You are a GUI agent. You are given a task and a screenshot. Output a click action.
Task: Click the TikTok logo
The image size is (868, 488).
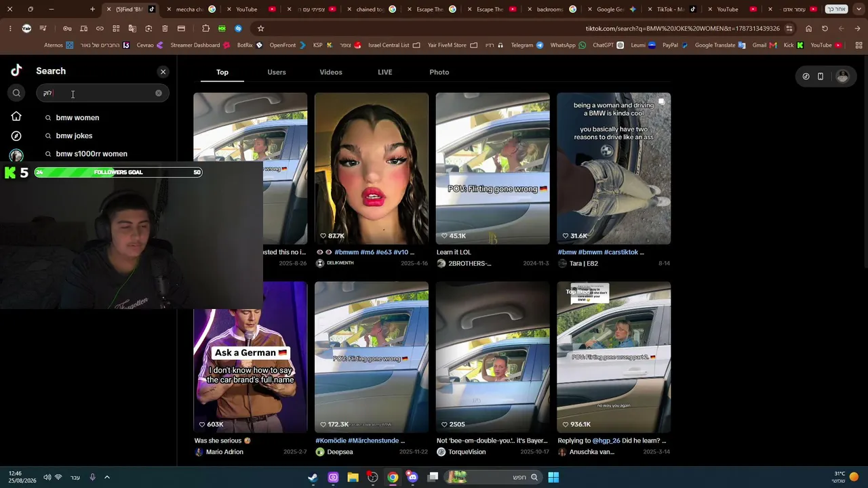16,70
